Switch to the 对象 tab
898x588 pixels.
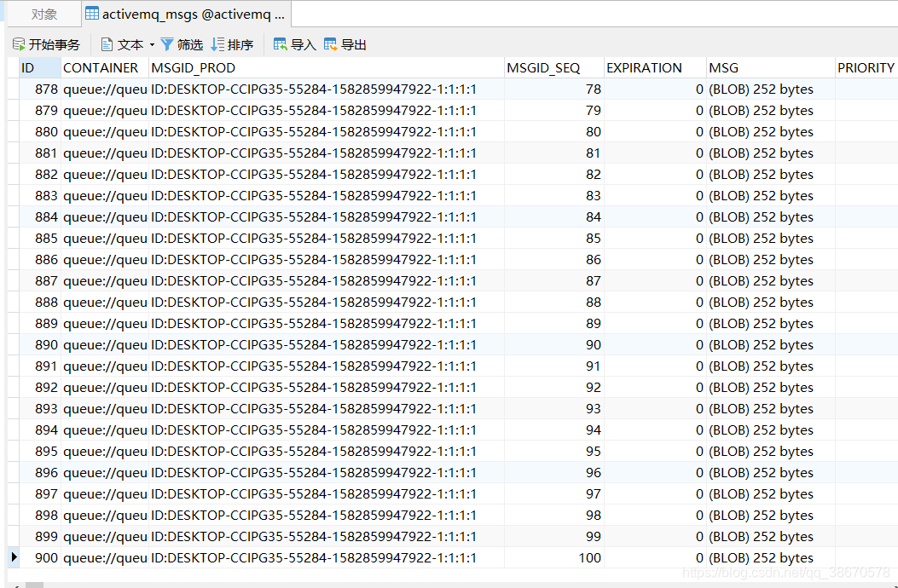[46, 14]
